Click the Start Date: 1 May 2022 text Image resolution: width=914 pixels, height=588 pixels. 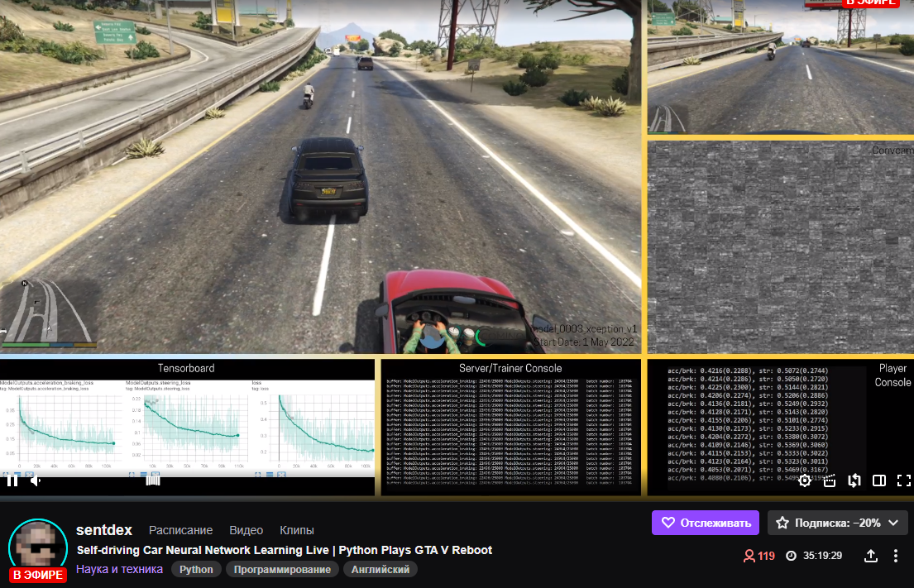pos(583,342)
